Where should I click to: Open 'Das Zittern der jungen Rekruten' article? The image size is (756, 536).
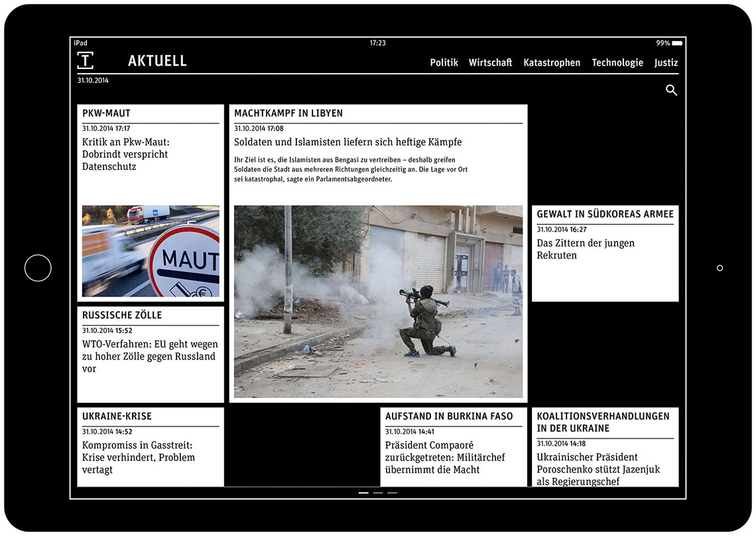pyautogui.click(x=586, y=249)
